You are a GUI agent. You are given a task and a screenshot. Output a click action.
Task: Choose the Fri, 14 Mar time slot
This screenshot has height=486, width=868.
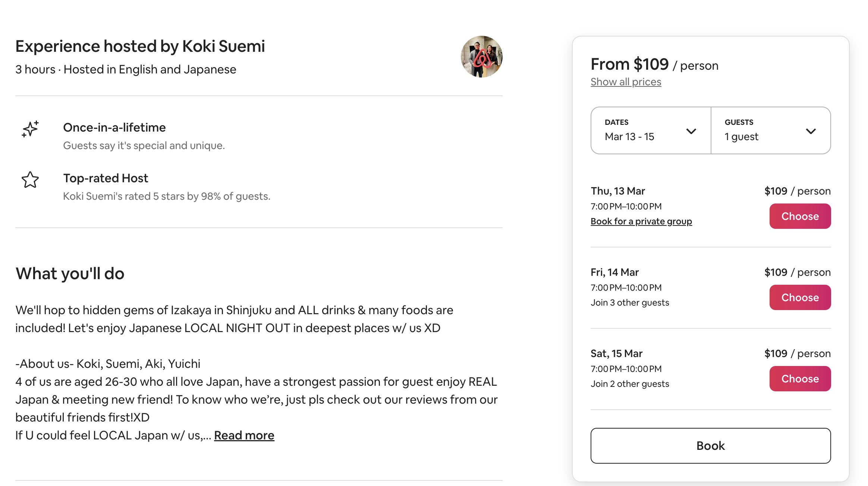(800, 297)
